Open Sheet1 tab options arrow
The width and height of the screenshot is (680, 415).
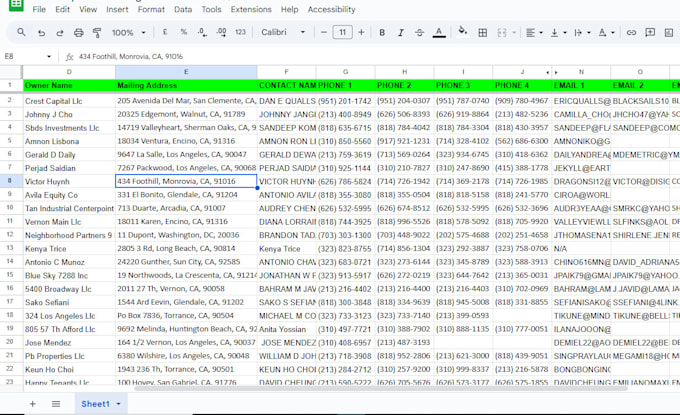point(118,404)
